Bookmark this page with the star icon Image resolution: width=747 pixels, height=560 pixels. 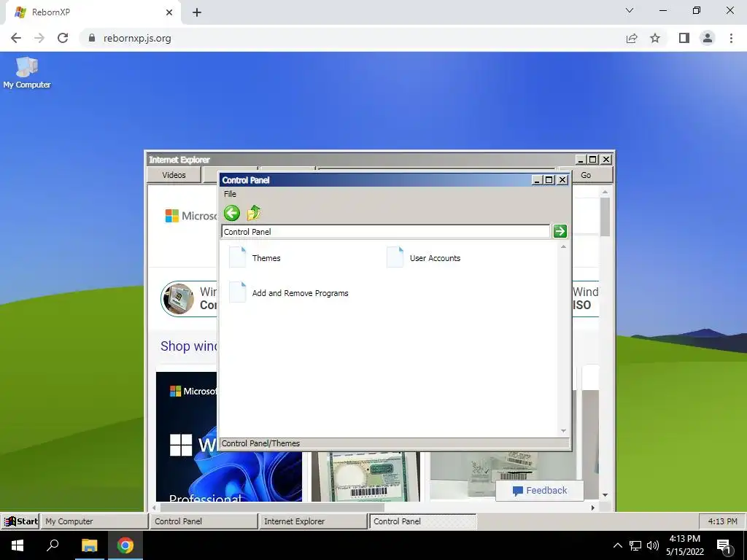[655, 38]
